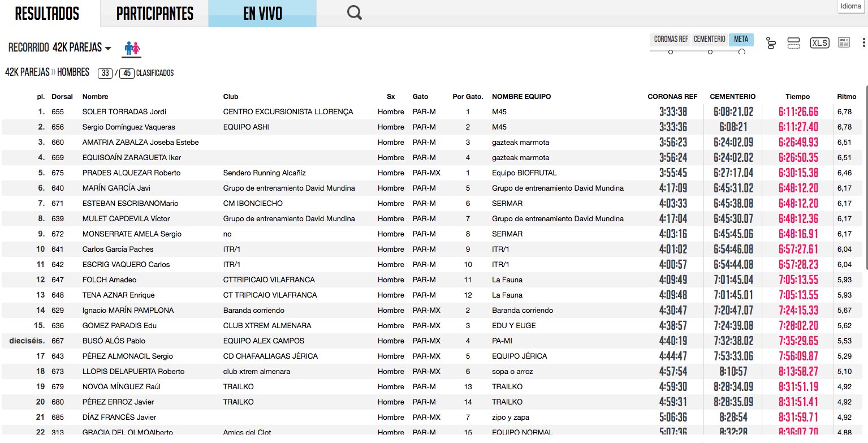
Task: Open the RESULTADOS tab
Action: 47,14
